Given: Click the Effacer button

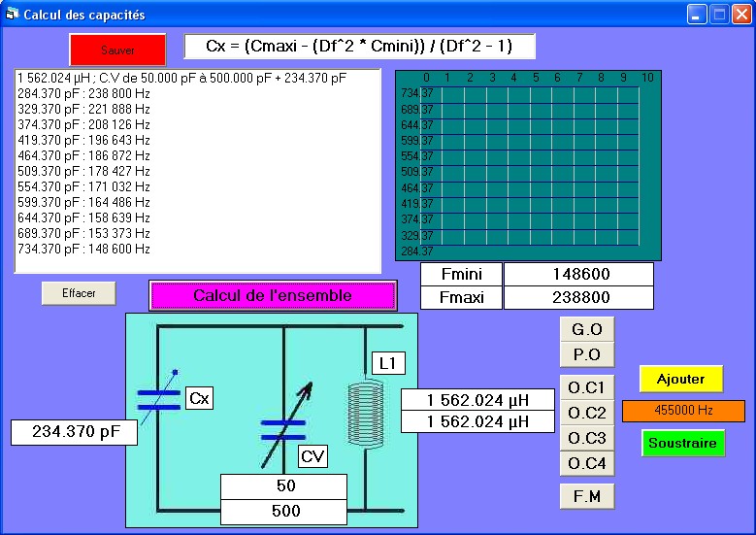Looking at the screenshot, I should pyautogui.click(x=79, y=293).
